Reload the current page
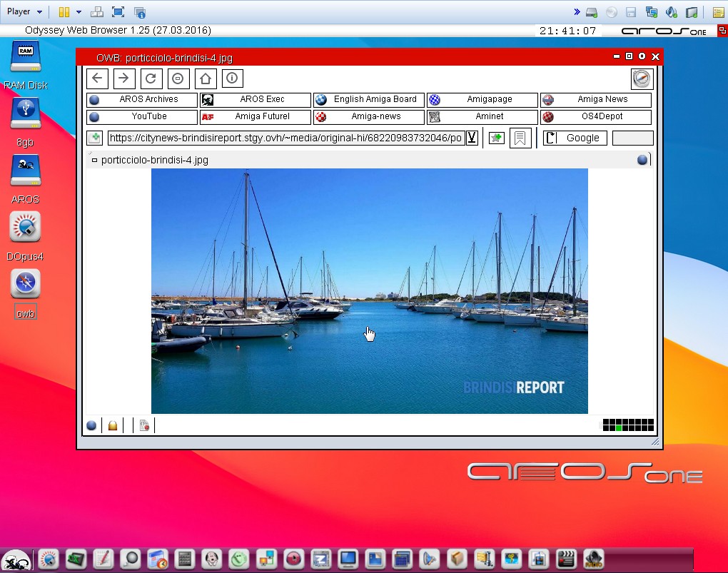 [x=151, y=78]
